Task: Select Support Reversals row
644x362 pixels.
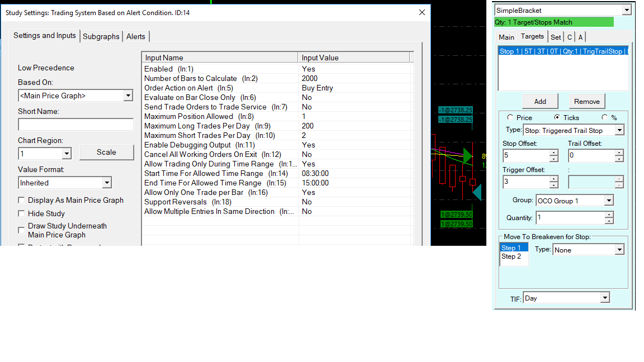Action: (x=277, y=202)
